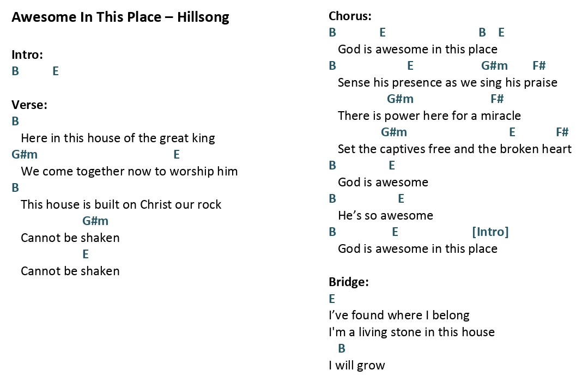Viewport: 588px width, 382px height.
Task: Select the Bridge heading
Action: point(348,282)
